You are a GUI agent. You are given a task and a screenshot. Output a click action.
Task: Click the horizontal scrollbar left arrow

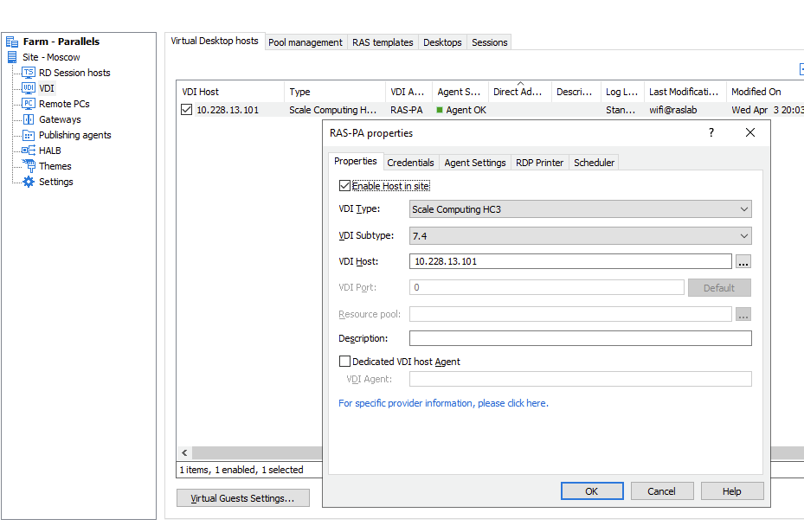pyautogui.click(x=184, y=452)
